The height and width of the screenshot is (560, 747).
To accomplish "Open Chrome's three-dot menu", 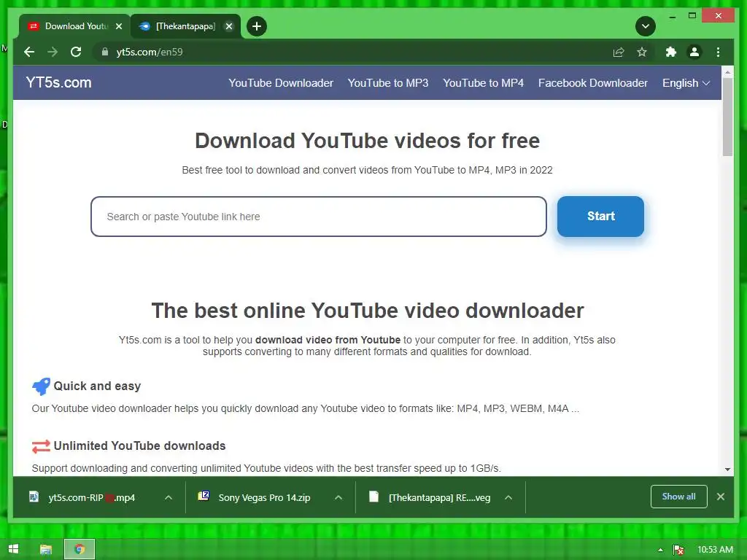I will [x=718, y=52].
